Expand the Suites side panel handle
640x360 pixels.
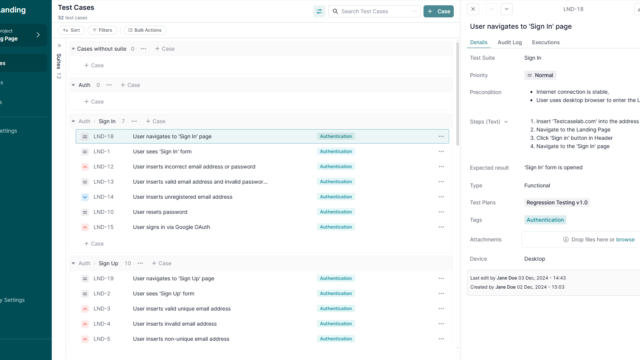59,46
